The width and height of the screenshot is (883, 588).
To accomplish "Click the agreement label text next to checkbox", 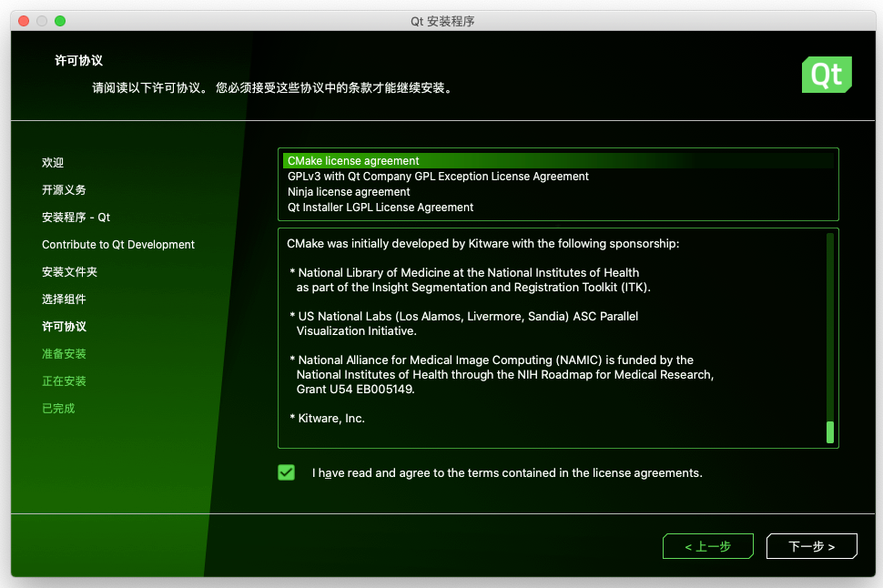I will (507, 473).
